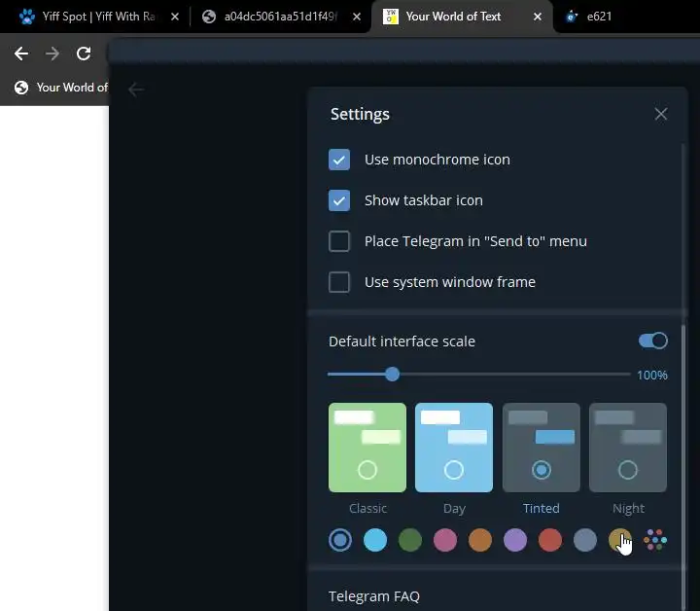Toggle Default interface scale switch

coord(653,341)
